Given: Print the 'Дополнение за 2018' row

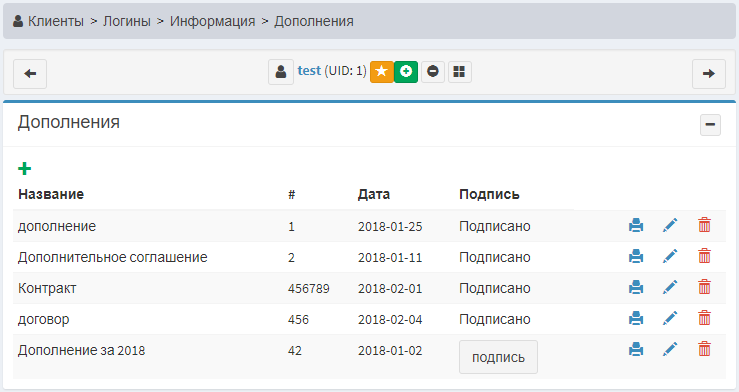Looking at the screenshot, I should click(x=636, y=350).
